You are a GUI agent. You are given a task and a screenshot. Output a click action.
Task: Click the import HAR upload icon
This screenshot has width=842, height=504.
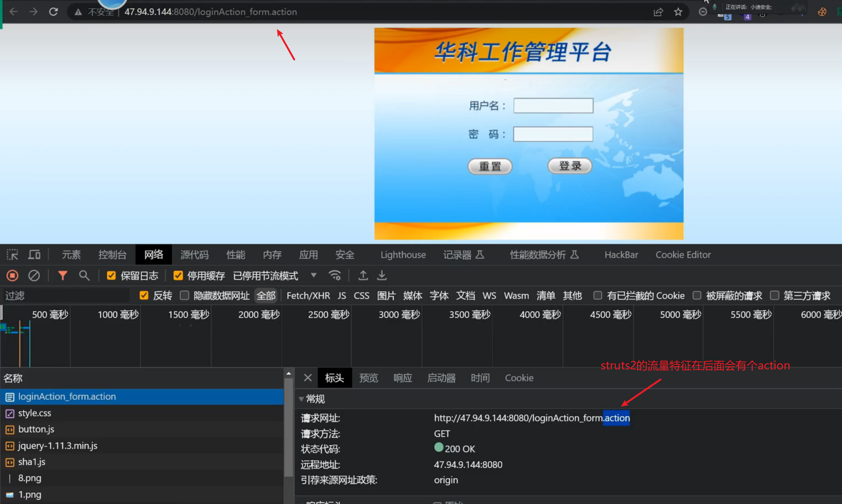tap(363, 276)
